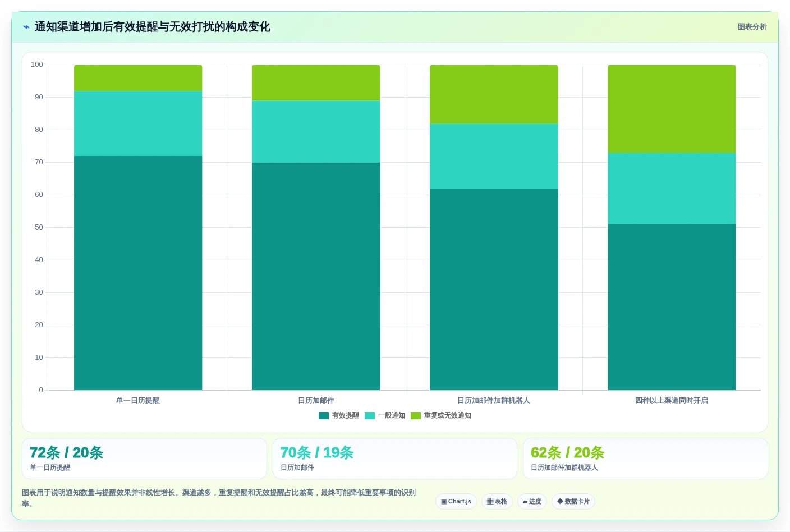Open the 72条 / 20条 stat card
The height and width of the screenshot is (532, 790).
(x=144, y=458)
